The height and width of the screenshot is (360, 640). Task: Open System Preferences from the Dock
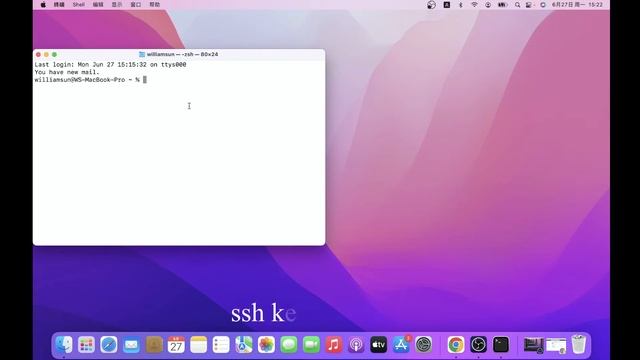pyautogui.click(x=424, y=345)
